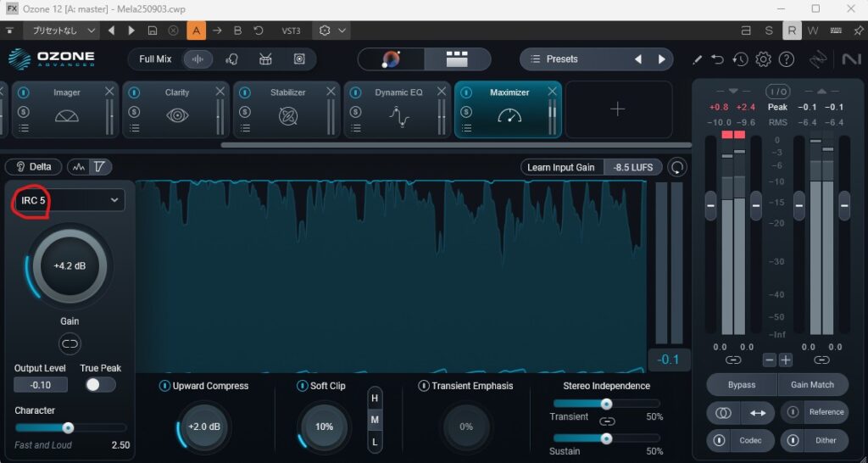868x463 pixels.
Task: Add a new module with plus slot
Action: [x=618, y=109]
